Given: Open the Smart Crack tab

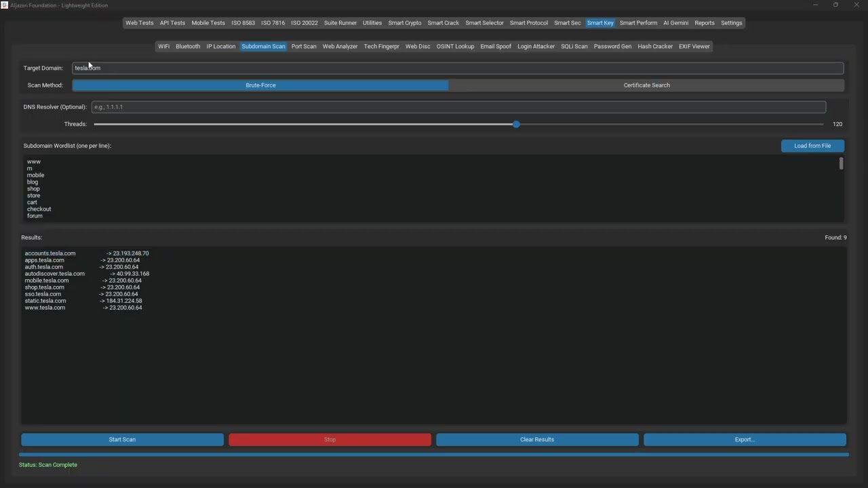Looking at the screenshot, I should point(443,23).
